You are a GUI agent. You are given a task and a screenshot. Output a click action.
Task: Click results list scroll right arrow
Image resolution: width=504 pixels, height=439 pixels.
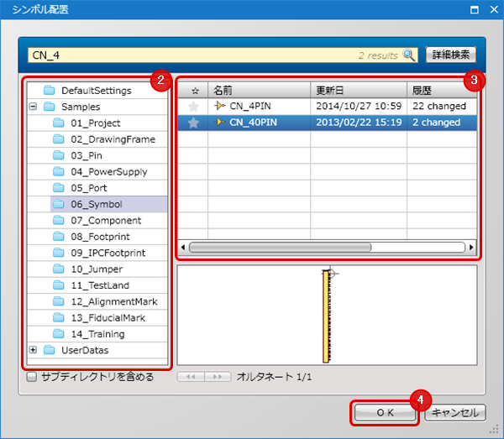pos(471,248)
